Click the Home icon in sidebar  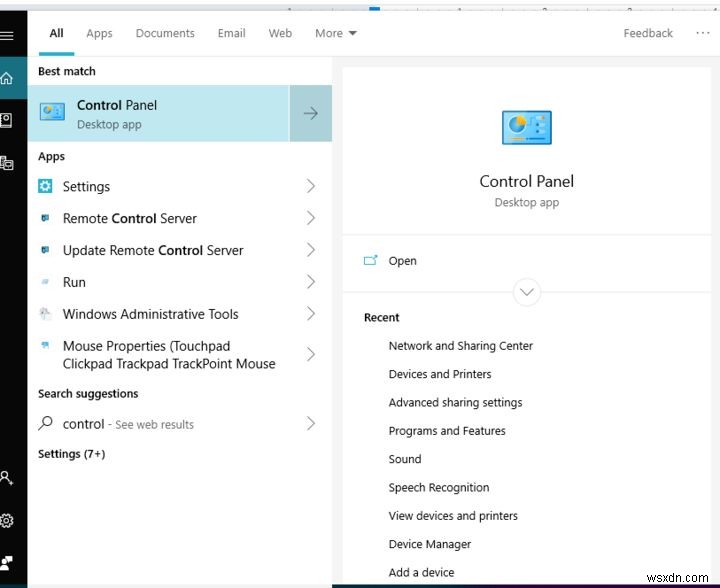point(6,78)
